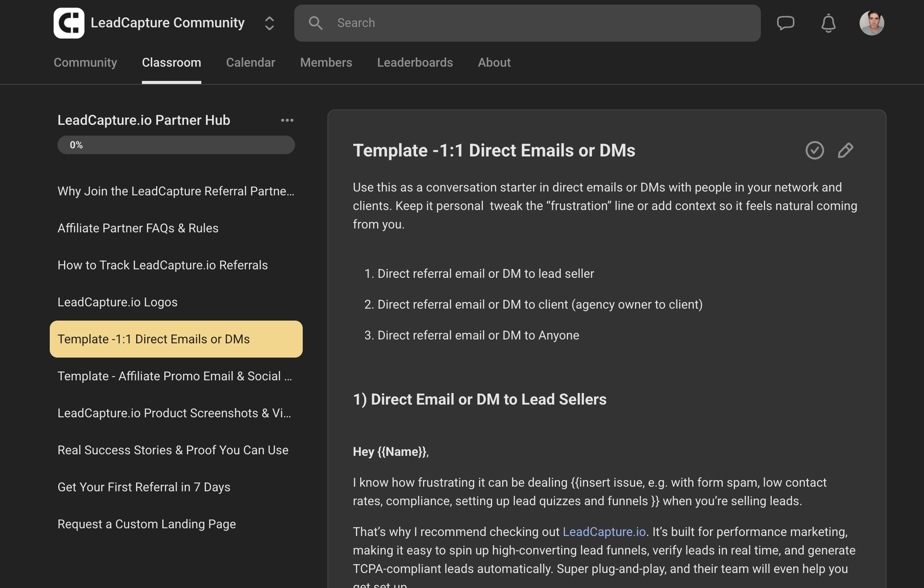The width and height of the screenshot is (924, 588).
Task: Open the notifications bell
Action: [828, 23]
